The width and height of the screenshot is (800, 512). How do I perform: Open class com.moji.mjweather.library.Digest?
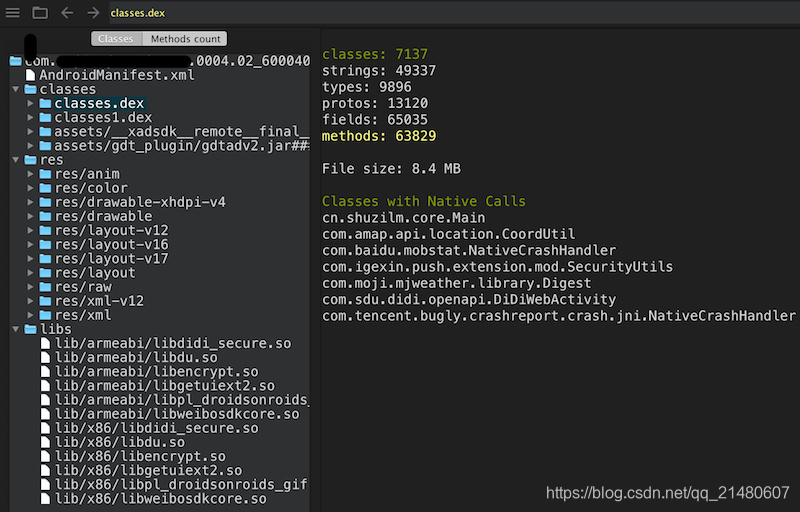[x=457, y=283]
